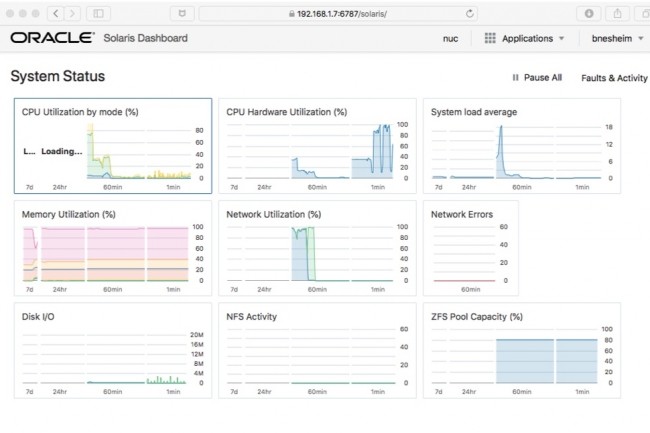Click Solaris Dashboard title

coord(146,38)
